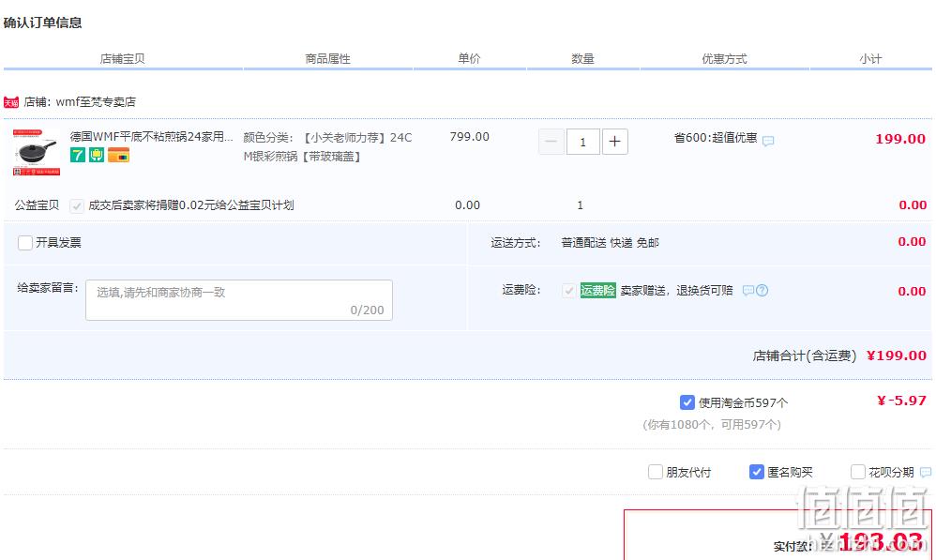Image resolution: width=936 pixels, height=560 pixels.
Task: Click the 普通配送 快递 免邮 shipping method text
Action: [610, 242]
